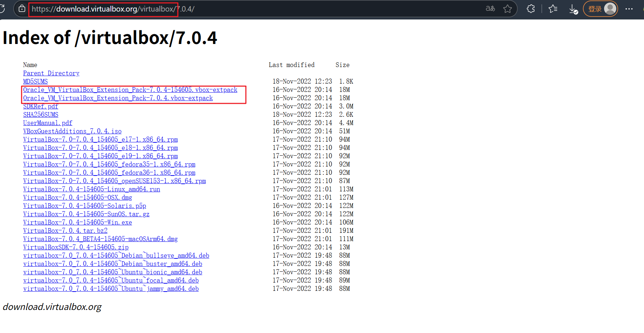Click the site info lock icon
Screen dimensions: 644x333
(x=22, y=9)
